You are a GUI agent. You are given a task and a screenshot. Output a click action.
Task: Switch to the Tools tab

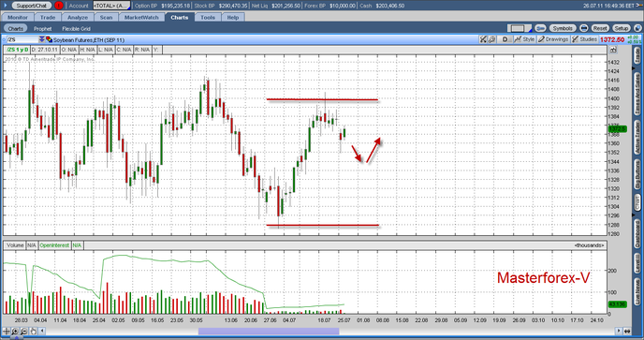(x=208, y=17)
